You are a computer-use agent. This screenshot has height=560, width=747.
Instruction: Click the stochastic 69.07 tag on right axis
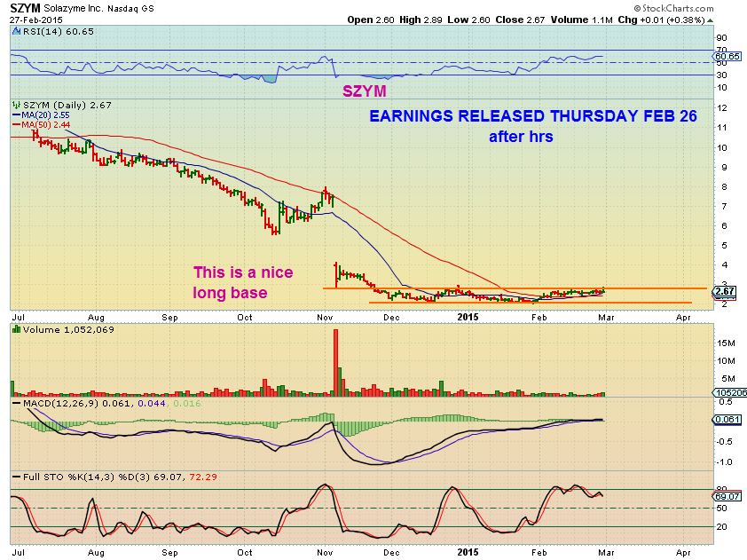[727, 496]
